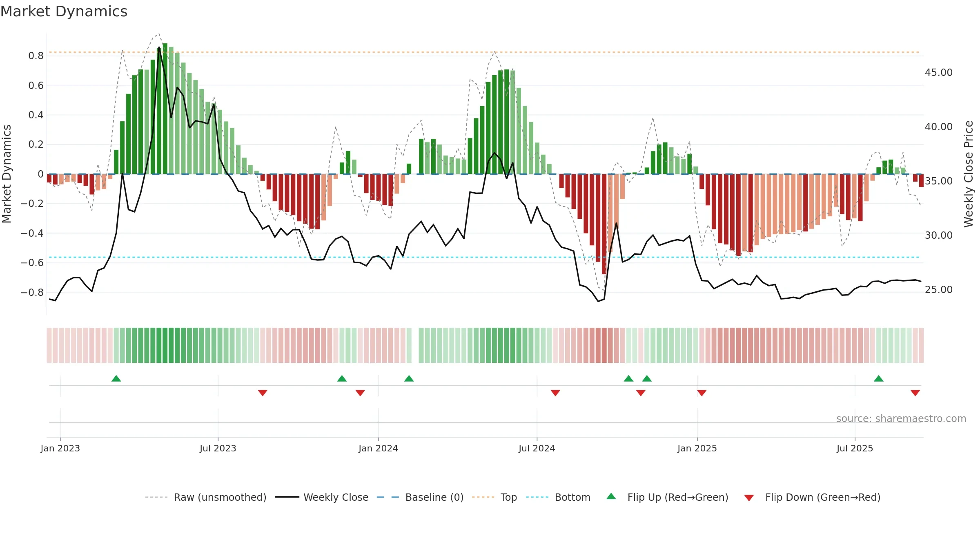Select the flip-up marker near November 2023
Viewport: 980px width, 551px height.
[x=342, y=378]
